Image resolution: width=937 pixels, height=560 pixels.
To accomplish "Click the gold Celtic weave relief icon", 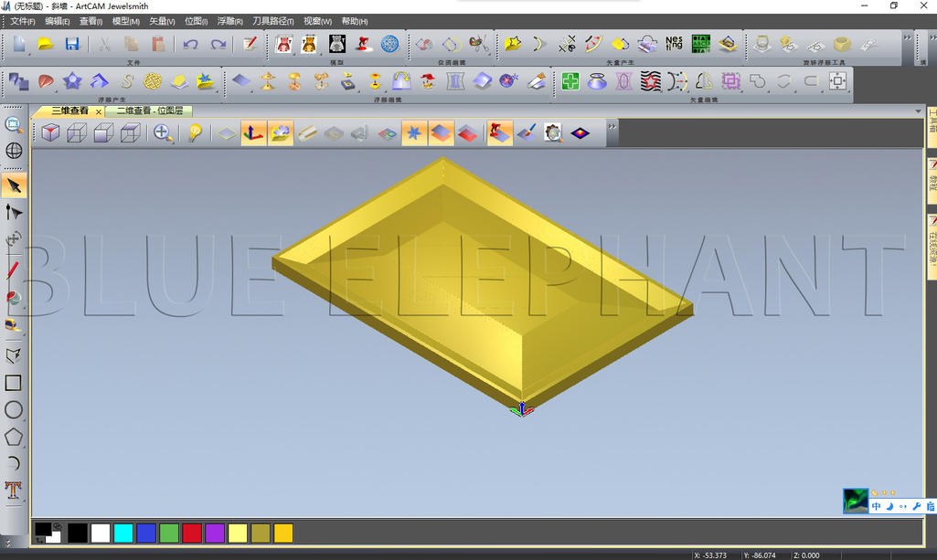I will click(153, 81).
